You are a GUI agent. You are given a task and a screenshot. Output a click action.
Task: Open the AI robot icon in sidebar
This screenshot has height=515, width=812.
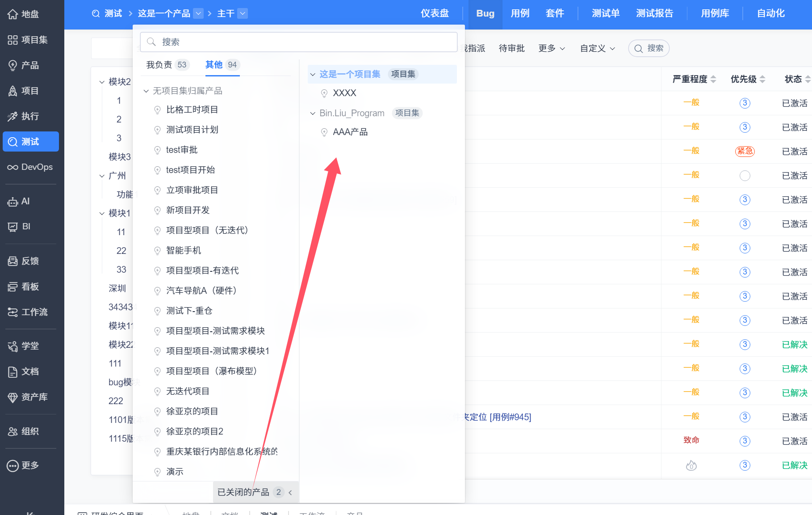click(13, 202)
